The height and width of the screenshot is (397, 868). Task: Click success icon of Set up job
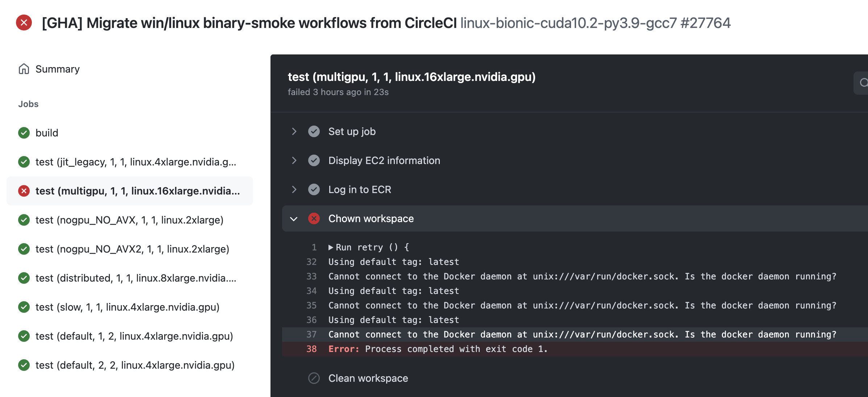click(314, 131)
